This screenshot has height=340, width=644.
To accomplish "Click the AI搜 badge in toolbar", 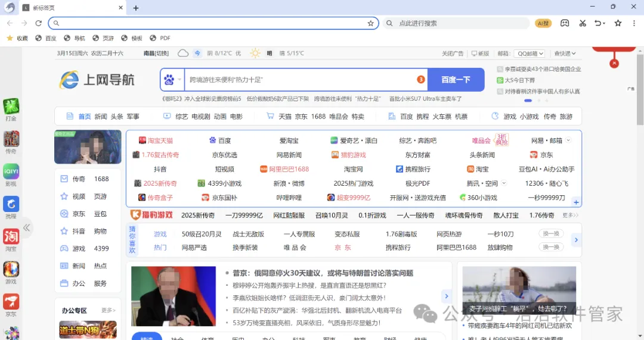I will pos(543,23).
